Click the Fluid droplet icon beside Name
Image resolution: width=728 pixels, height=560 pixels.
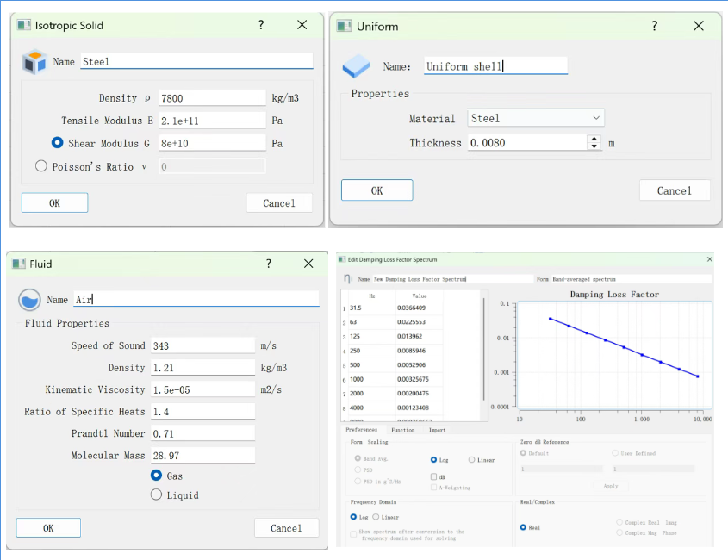29,300
